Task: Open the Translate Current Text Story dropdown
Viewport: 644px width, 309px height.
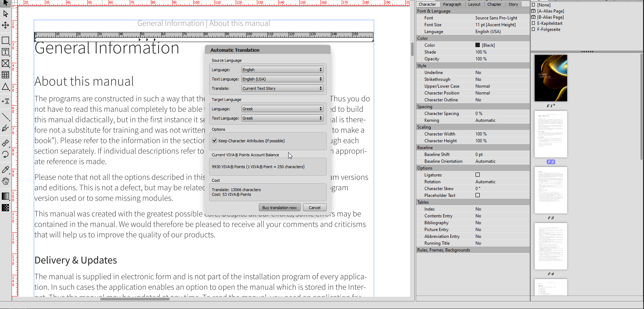Action: click(282, 88)
